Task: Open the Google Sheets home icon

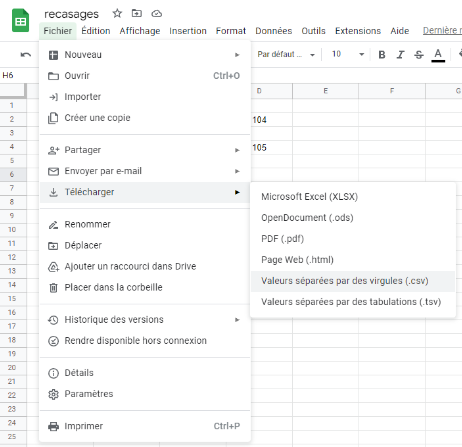Action: 20,21
